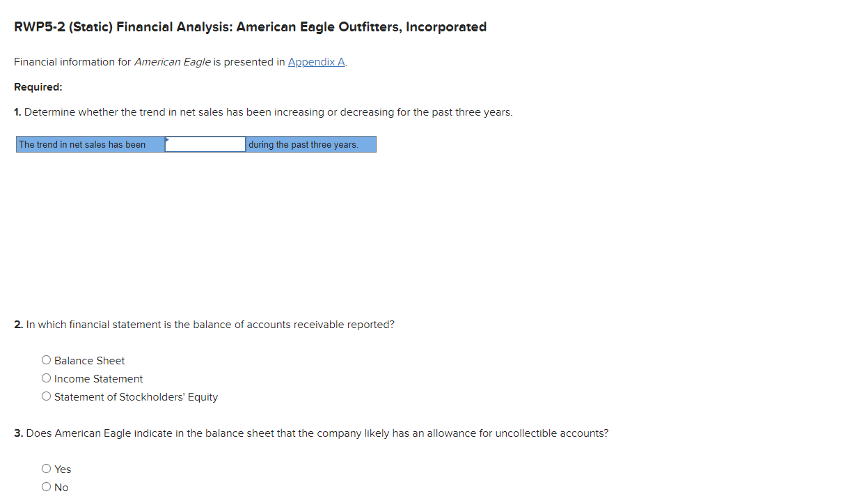Click the RWP5-2 title heading
The image size is (868, 496).
pyautogui.click(x=250, y=26)
